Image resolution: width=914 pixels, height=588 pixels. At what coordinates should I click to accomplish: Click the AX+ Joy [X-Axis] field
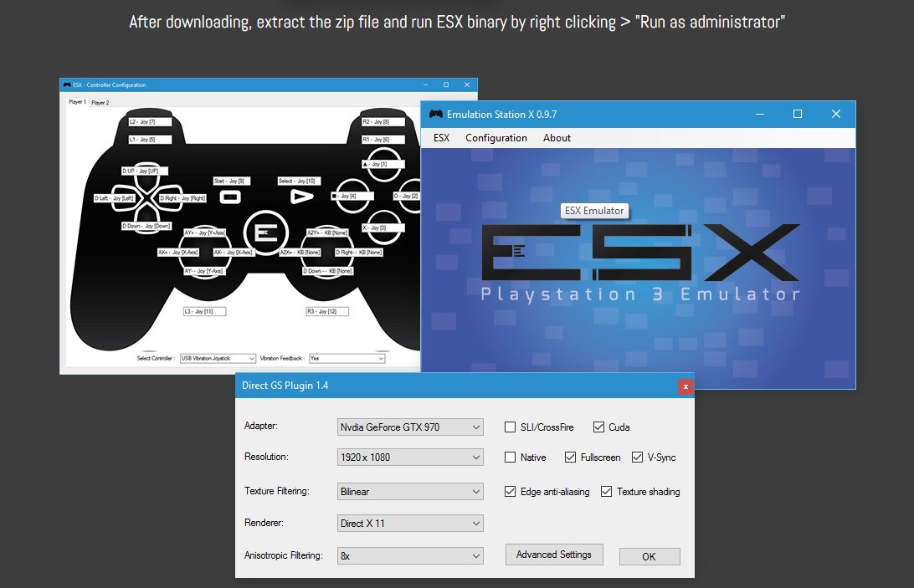(x=178, y=253)
